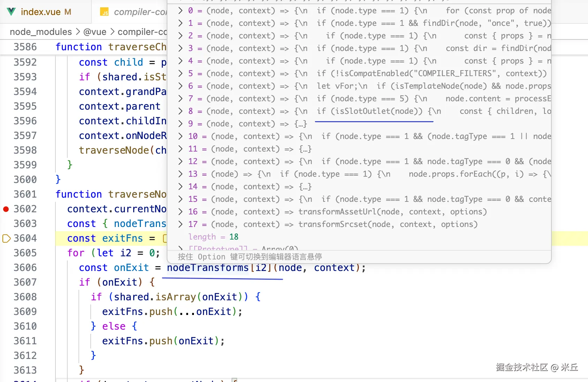
Task: Click function traverseNode definition on line 3601
Action: 111,194
